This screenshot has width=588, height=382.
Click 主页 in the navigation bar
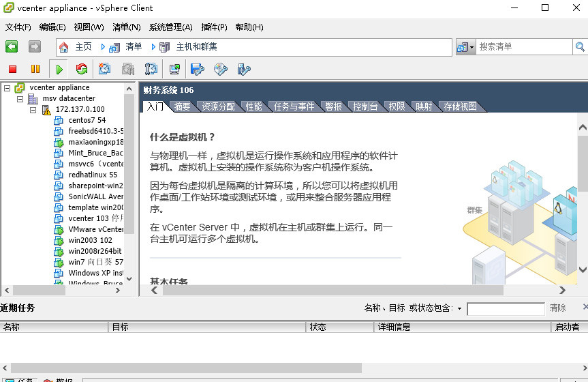(83, 46)
